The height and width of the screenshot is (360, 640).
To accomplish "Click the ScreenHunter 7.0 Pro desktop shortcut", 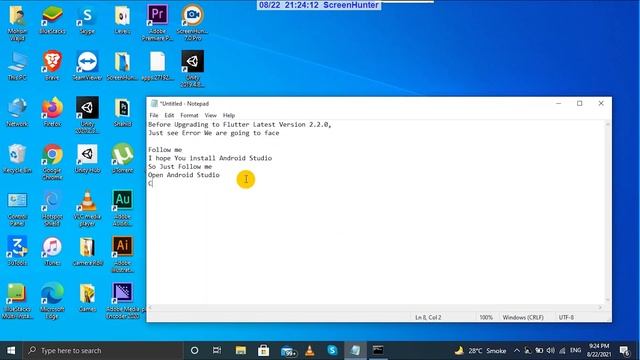I will click(192, 22).
